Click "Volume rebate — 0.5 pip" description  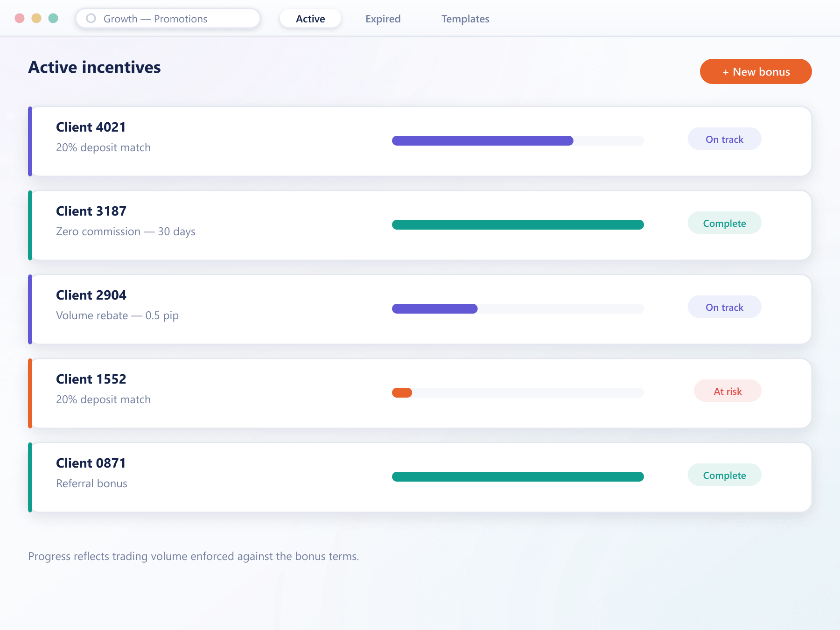point(117,315)
